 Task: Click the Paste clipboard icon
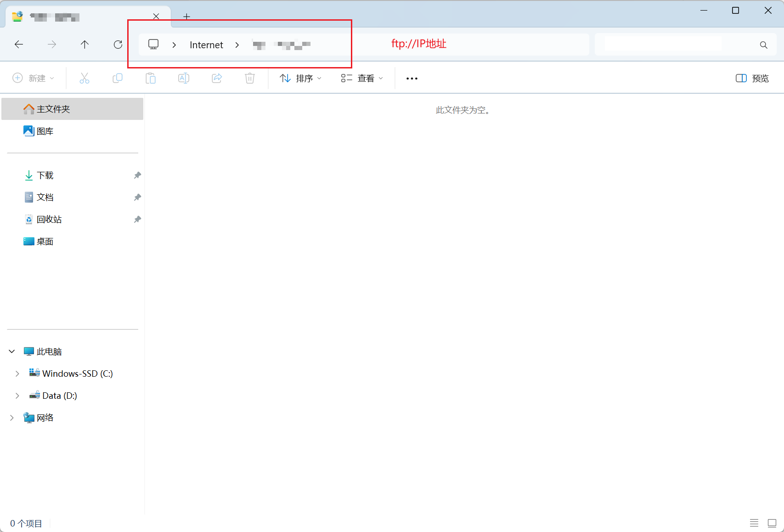[x=151, y=78]
